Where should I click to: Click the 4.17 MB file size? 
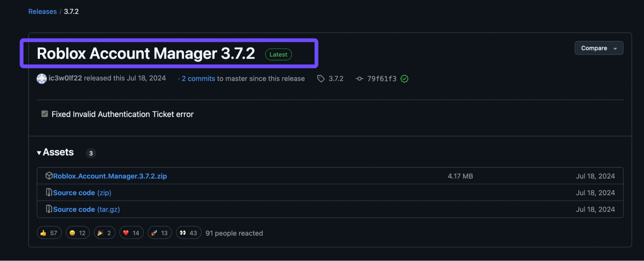click(x=460, y=176)
